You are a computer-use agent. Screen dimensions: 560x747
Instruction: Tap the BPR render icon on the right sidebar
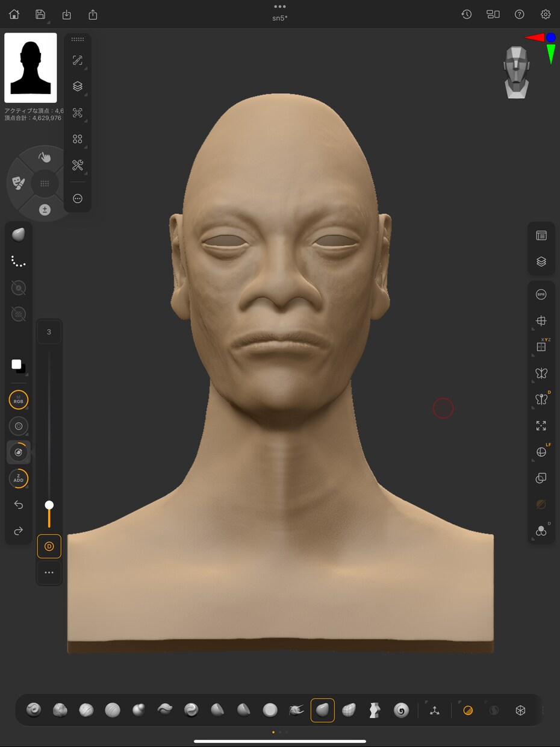(541, 294)
